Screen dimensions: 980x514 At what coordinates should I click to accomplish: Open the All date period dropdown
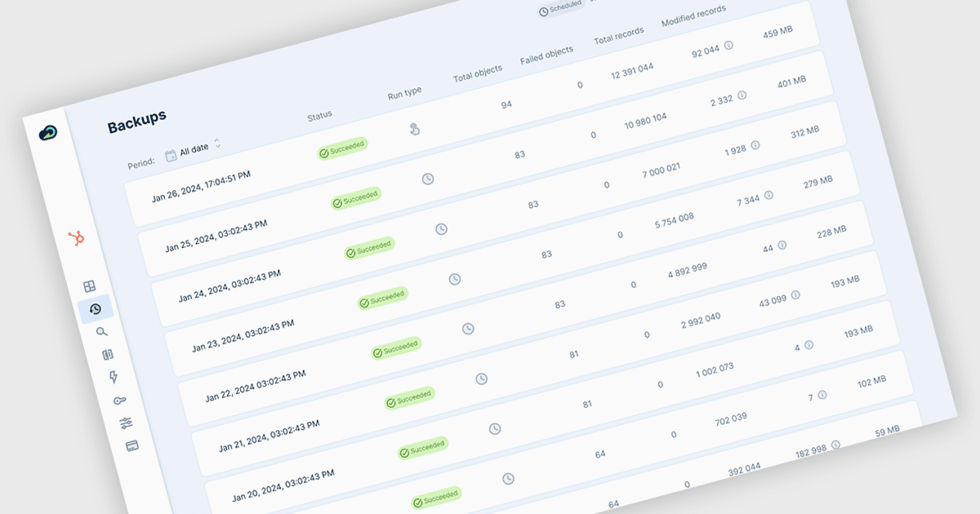point(194,150)
